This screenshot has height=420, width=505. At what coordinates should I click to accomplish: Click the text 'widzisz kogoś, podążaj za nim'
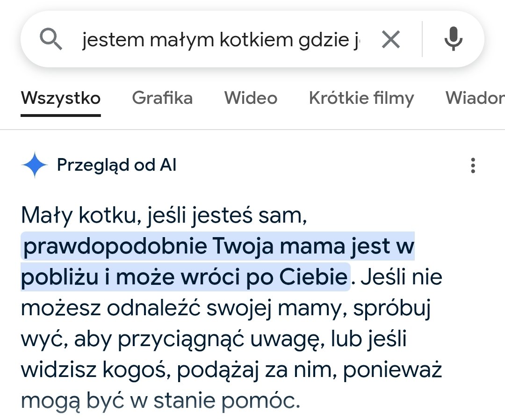[179, 370]
